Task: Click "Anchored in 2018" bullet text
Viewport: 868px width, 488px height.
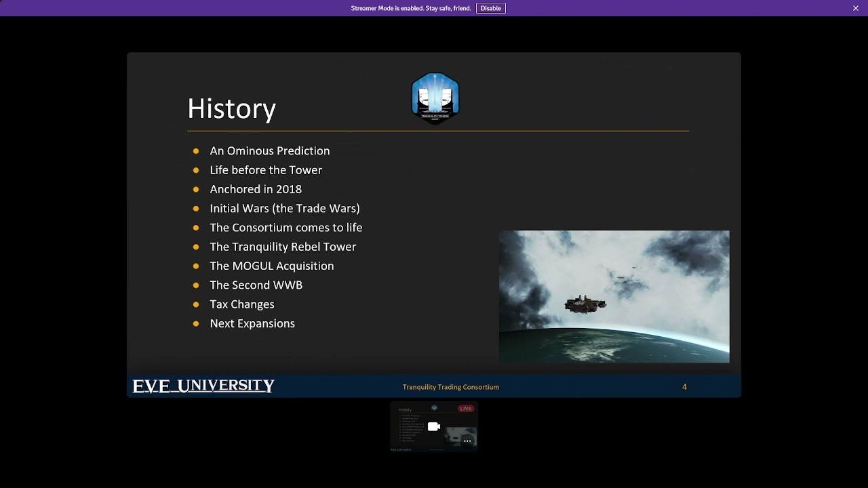Action: (x=256, y=189)
